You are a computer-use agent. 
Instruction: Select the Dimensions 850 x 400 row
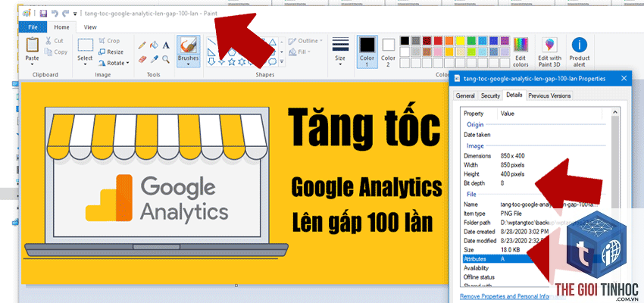[534, 156]
